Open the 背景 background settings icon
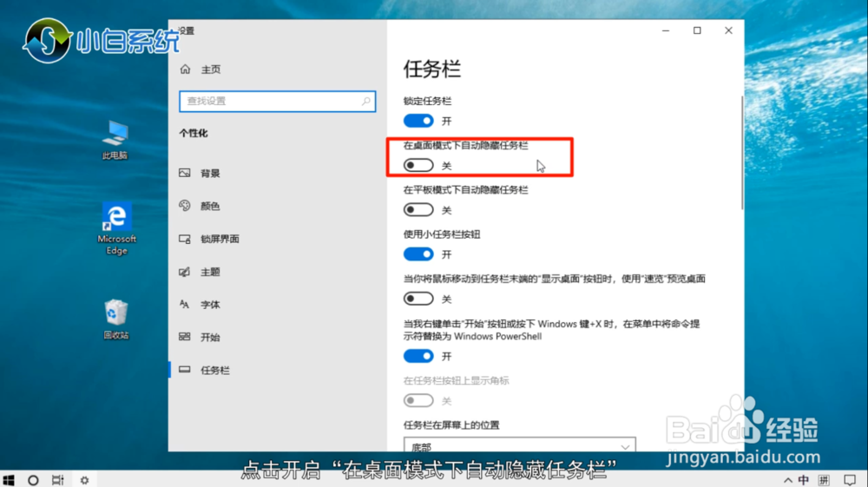 [x=185, y=174]
